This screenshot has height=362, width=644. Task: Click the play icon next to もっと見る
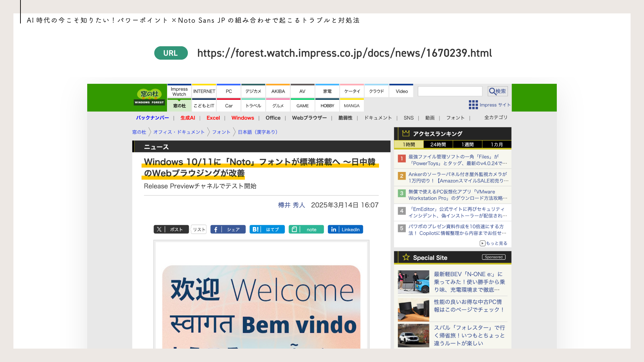(x=482, y=243)
